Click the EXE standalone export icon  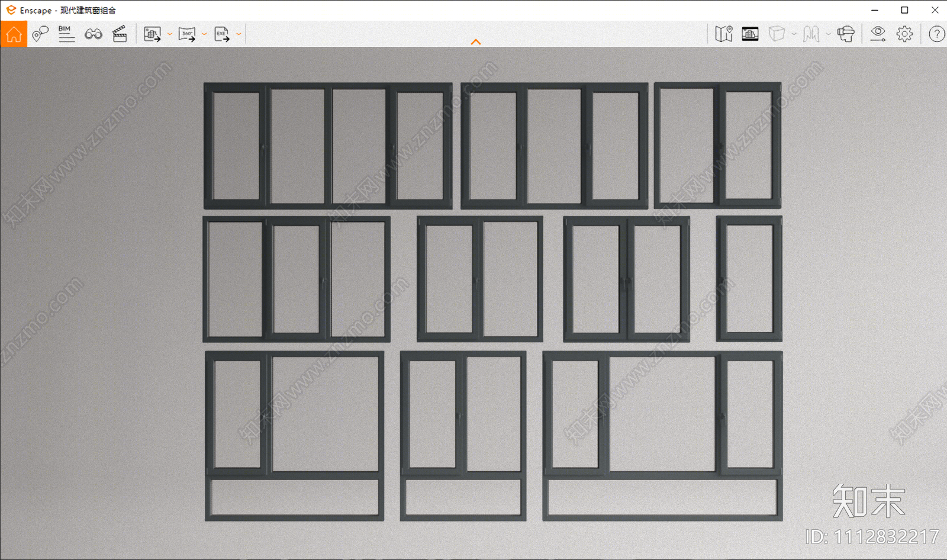[x=222, y=34]
